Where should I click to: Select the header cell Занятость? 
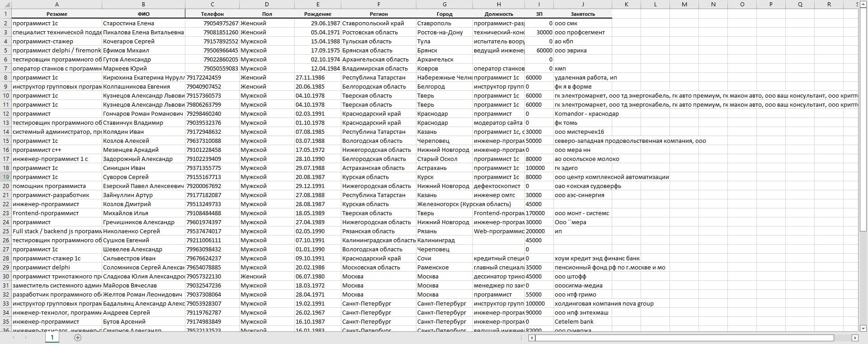[x=583, y=14]
